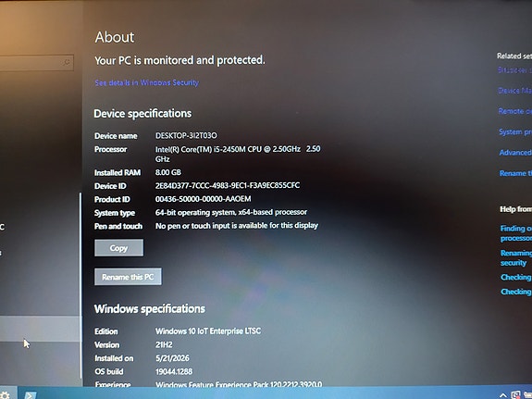Click Rename this PC advanced link
The image size is (532, 399).
pyautogui.click(x=515, y=173)
